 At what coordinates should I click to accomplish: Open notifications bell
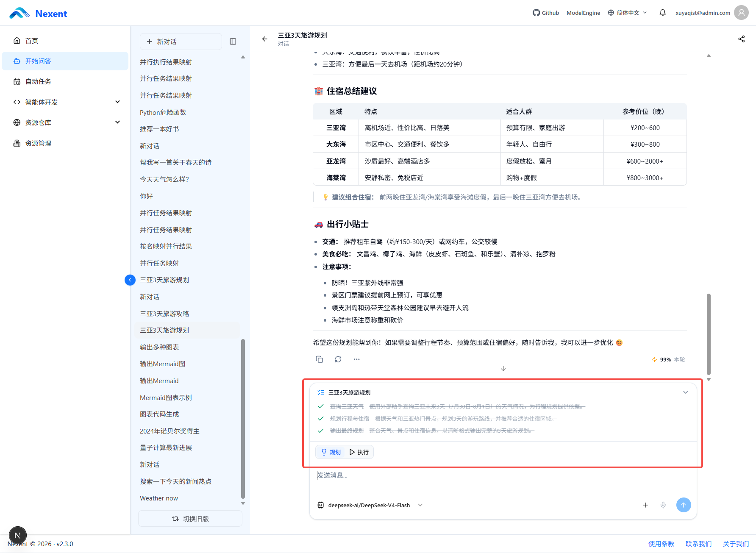point(663,13)
